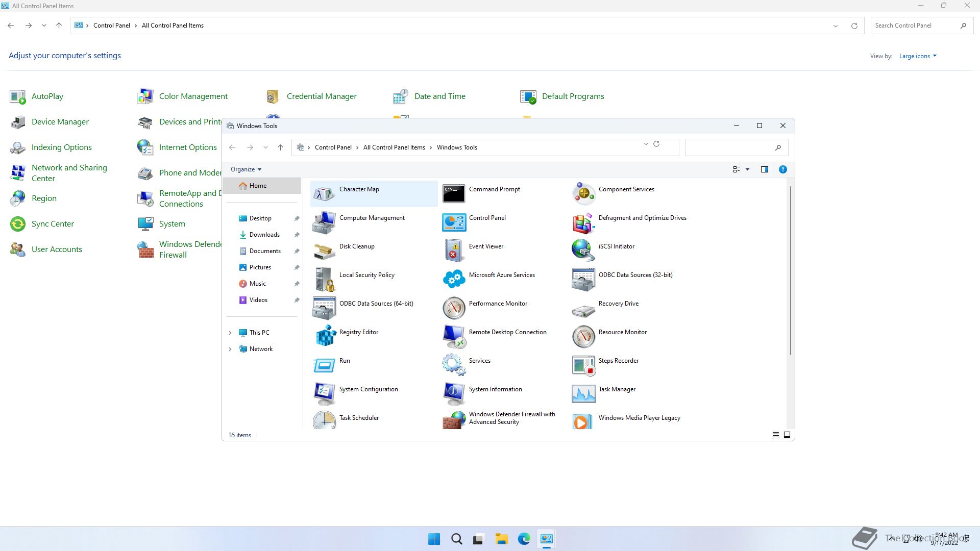Image resolution: width=980 pixels, height=551 pixels.
Task: Open Event Viewer icon
Action: tap(454, 251)
